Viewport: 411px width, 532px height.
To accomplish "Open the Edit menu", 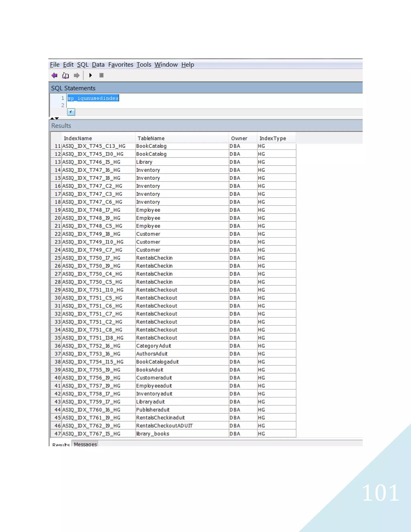I will coord(68,65).
